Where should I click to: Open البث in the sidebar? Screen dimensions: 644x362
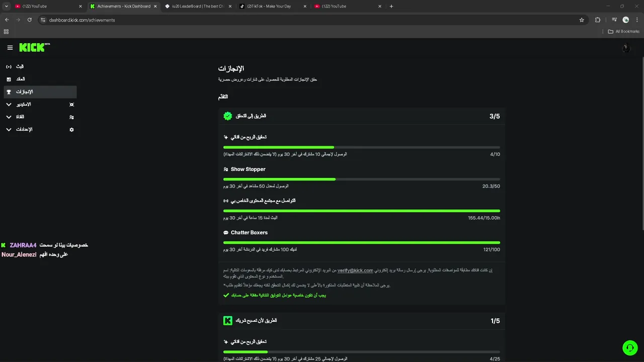click(x=40, y=66)
